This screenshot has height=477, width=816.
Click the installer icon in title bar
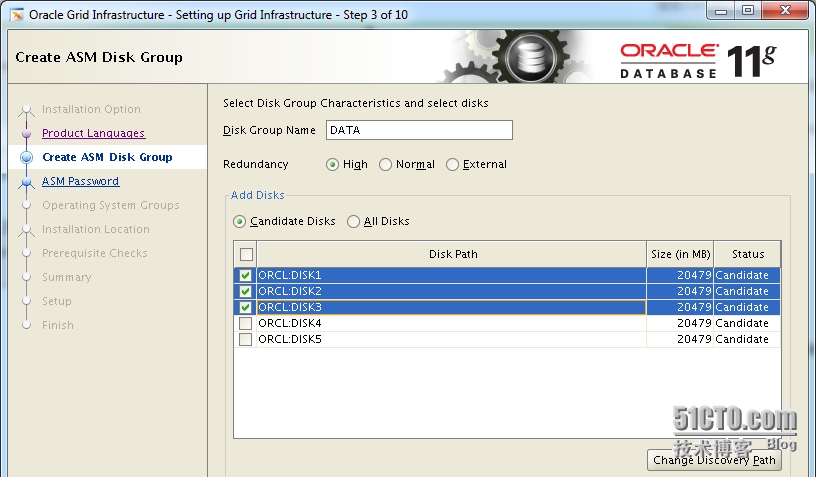pyautogui.click(x=17, y=15)
